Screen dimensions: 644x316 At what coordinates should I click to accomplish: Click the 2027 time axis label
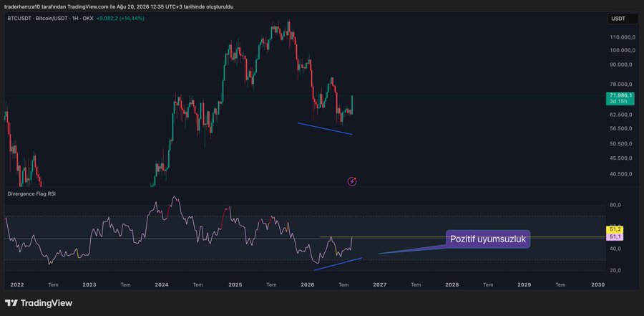(x=380, y=284)
